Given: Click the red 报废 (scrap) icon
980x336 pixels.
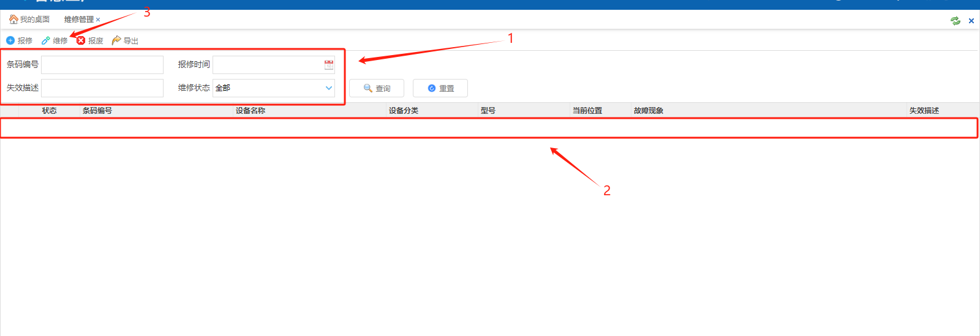Looking at the screenshot, I should point(81,40).
